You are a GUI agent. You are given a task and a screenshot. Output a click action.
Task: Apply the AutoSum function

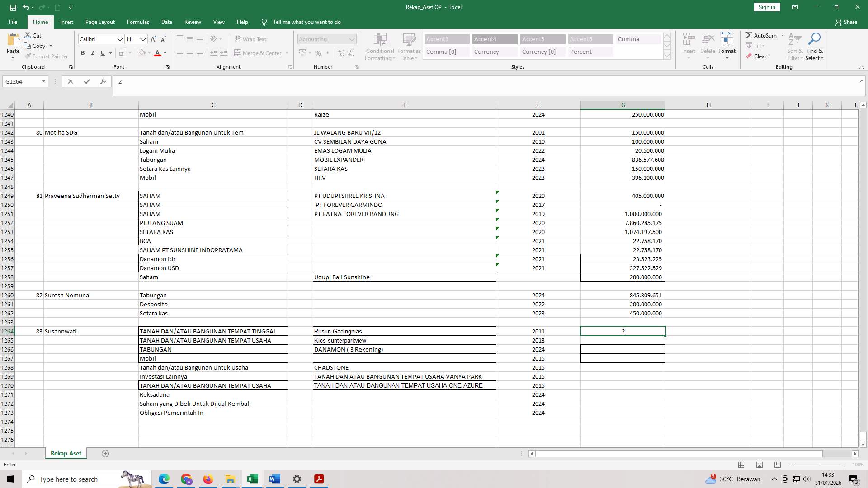(x=764, y=35)
